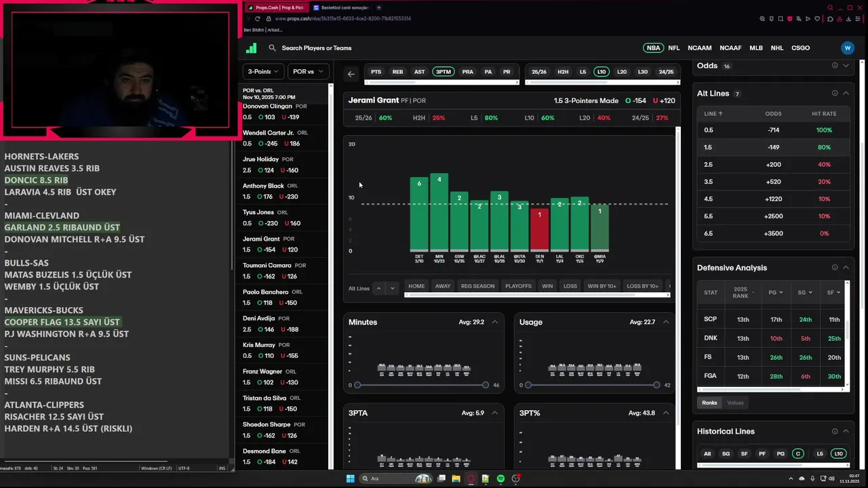Click the Odds panel info icon
Image resolution: width=868 pixels, height=488 pixels.
[835, 66]
